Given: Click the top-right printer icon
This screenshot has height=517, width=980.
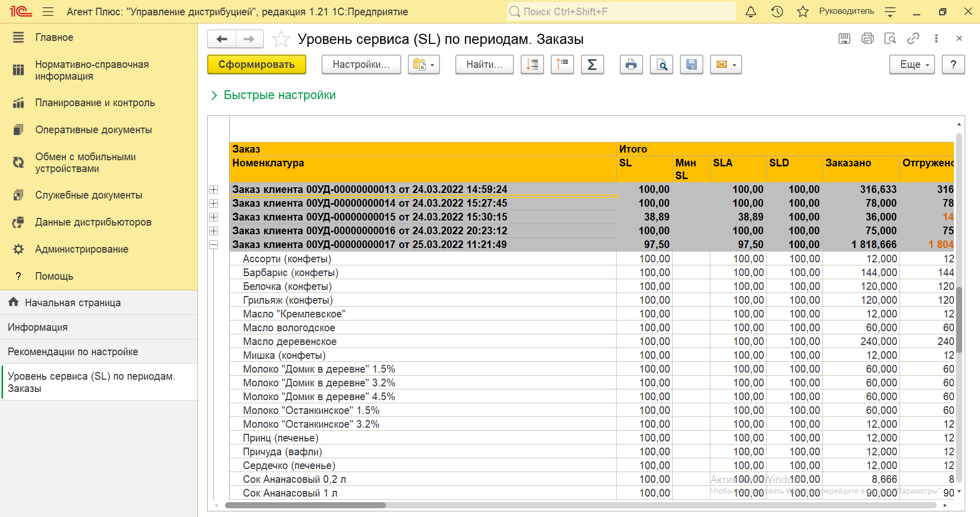Looking at the screenshot, I should (868, 38).
